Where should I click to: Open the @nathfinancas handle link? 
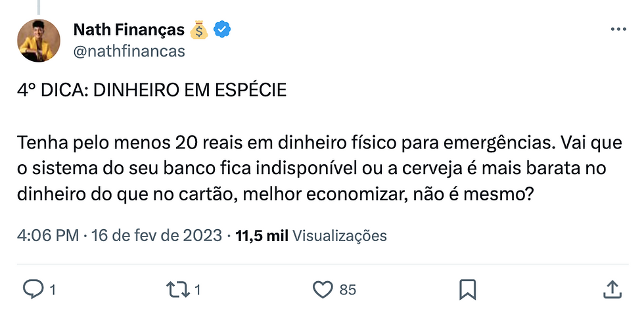[x=129, y=51]
